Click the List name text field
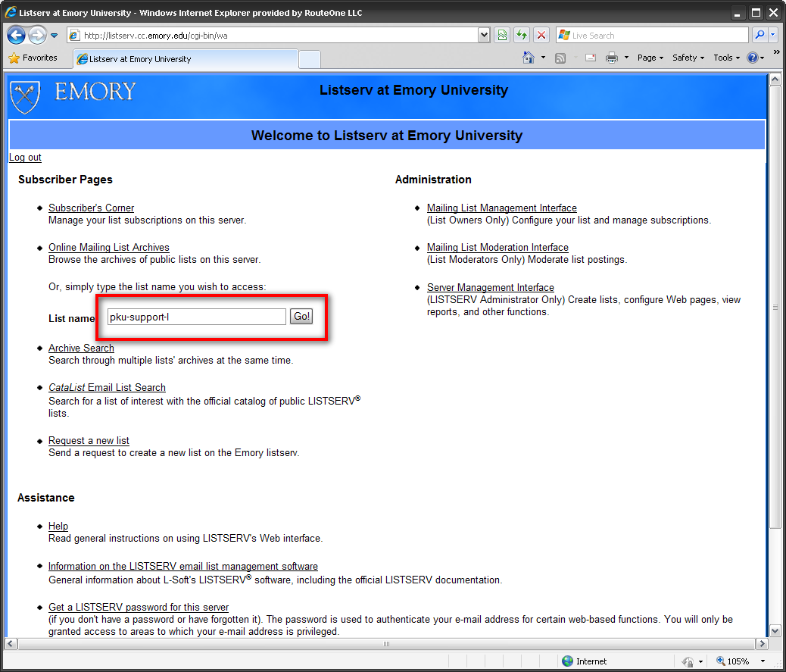 coord(197,317)
